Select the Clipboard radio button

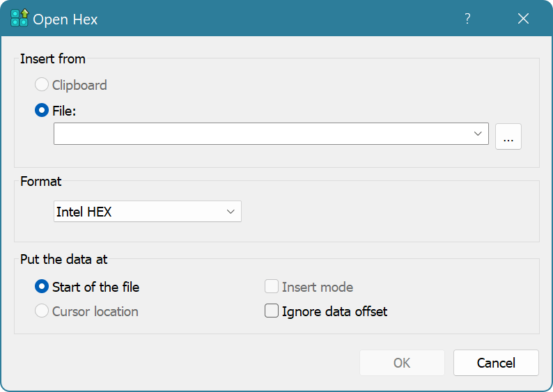click(42, 86)
